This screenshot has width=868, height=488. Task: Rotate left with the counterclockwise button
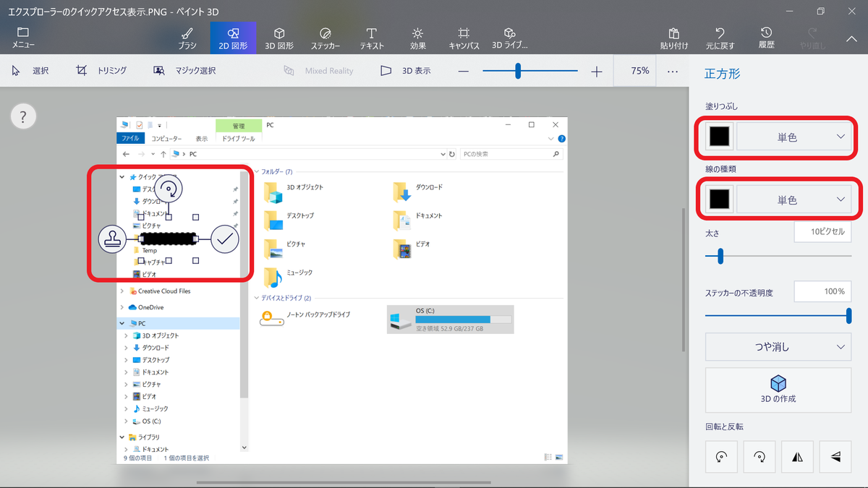tap(721, 456)
